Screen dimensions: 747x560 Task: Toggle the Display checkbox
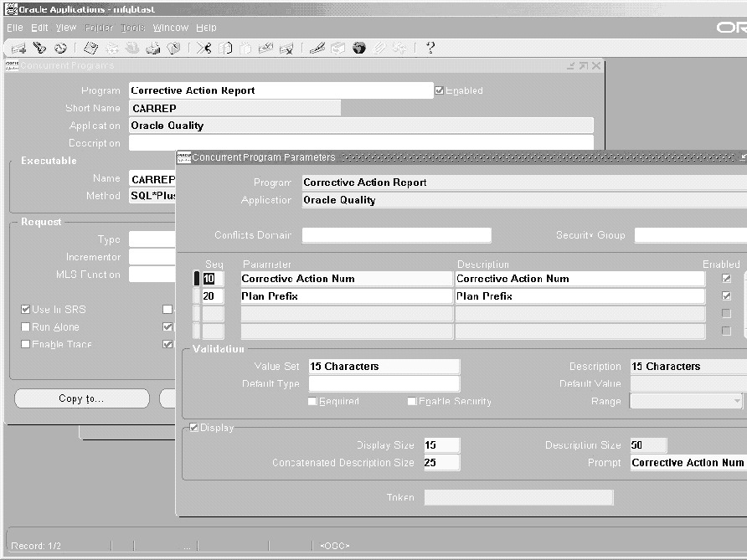coord(194,427)
